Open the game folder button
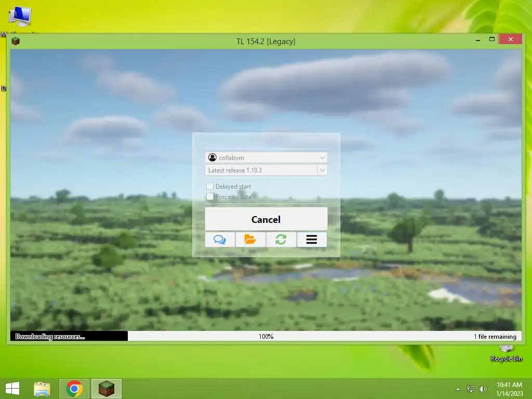This screenshot has height=399, width=532. click(250, 240)
